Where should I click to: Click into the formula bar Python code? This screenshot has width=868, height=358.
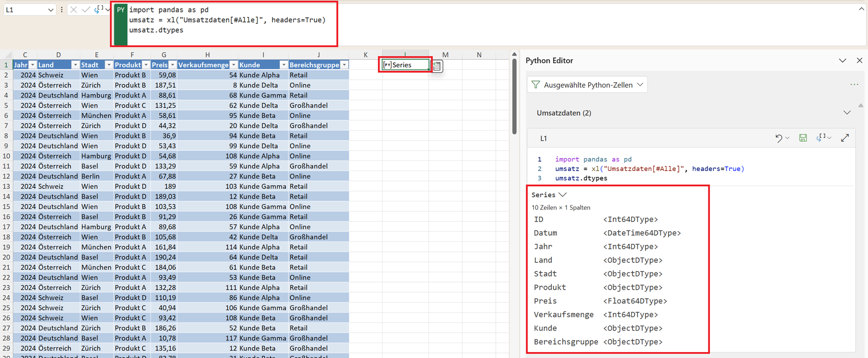click(224, 20)
